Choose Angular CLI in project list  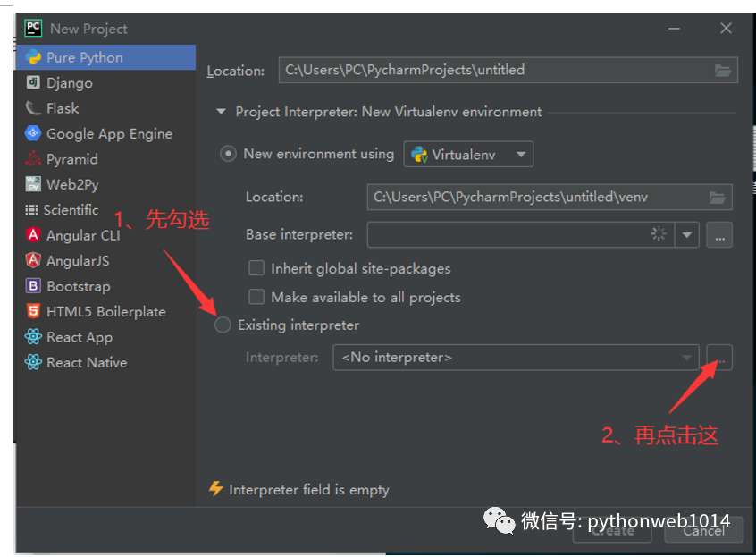tap(106, 235)
